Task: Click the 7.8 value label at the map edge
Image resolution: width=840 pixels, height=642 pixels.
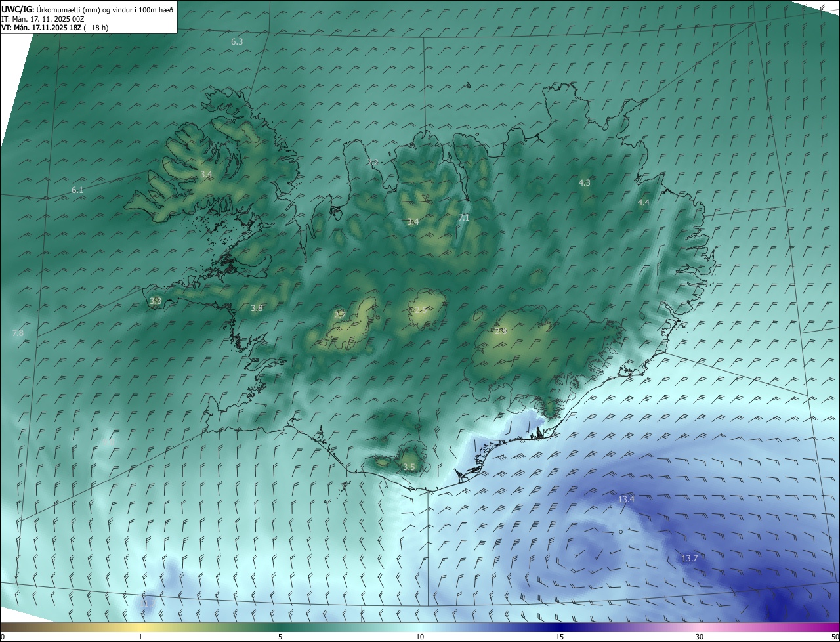Action: (x=18, y=333)
